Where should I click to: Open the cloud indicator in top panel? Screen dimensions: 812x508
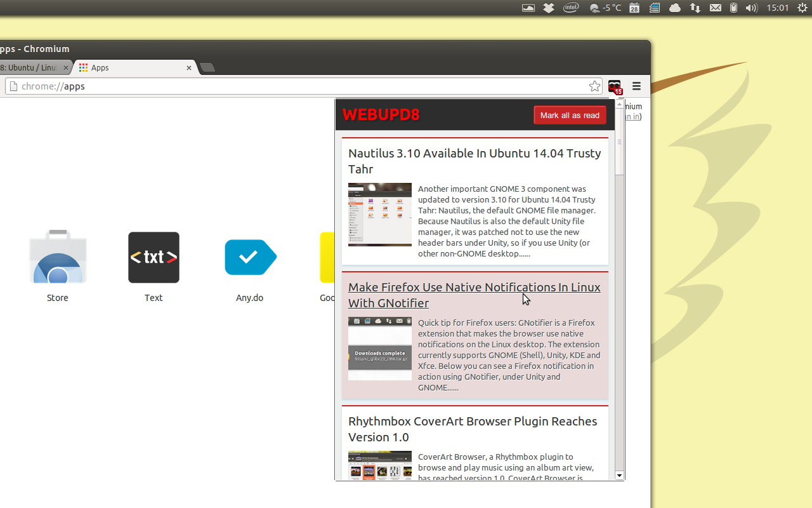click(x=675, y=8)
